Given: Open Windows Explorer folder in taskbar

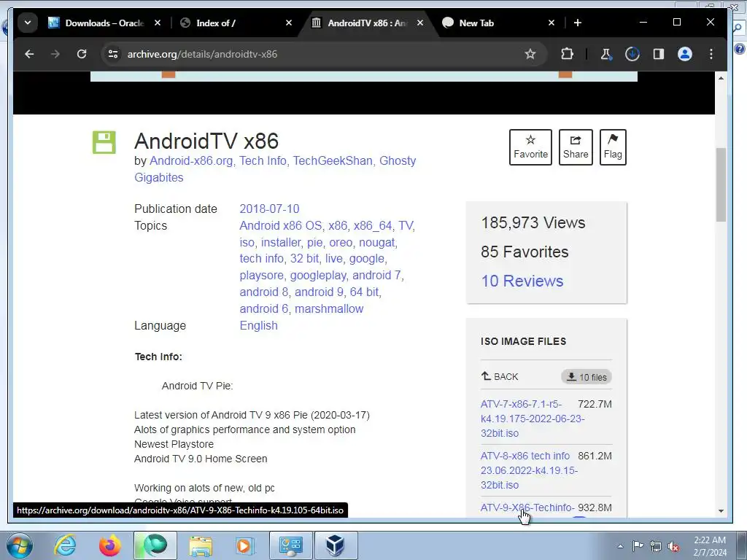Looking at the screenshot, I should pyautogui.click(x=201, y=545).
